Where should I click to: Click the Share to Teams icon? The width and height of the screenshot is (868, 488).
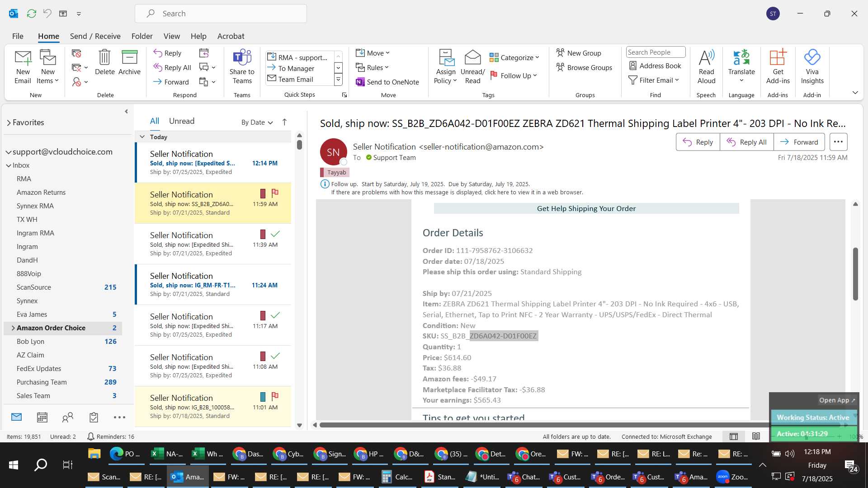tap(242, 67)
